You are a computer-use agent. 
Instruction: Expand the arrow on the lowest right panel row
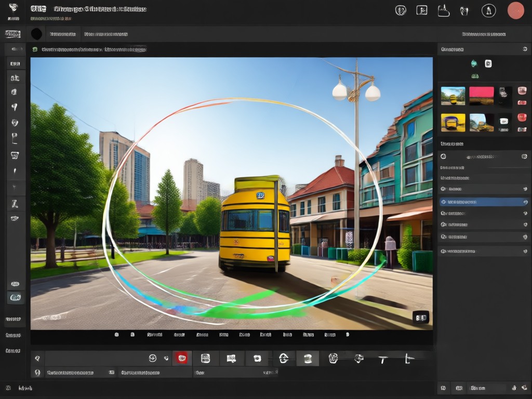pos(525,251)
